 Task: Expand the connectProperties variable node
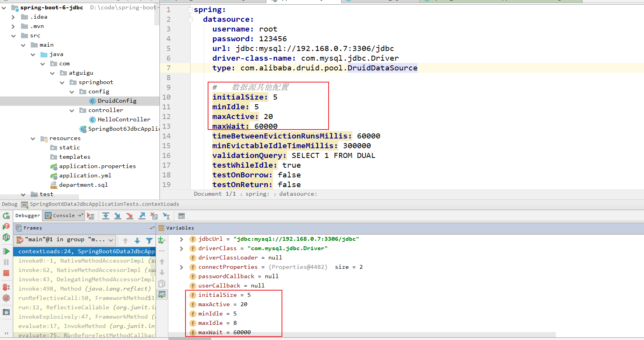coord(182,267)
